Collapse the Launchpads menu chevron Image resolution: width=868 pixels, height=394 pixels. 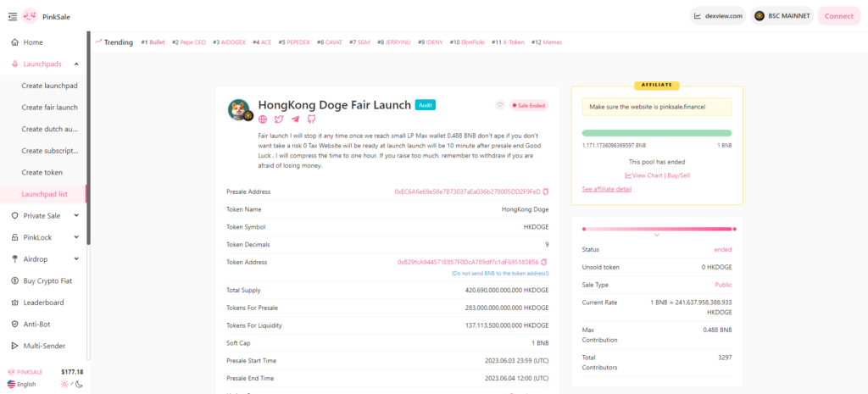(76, 64)
